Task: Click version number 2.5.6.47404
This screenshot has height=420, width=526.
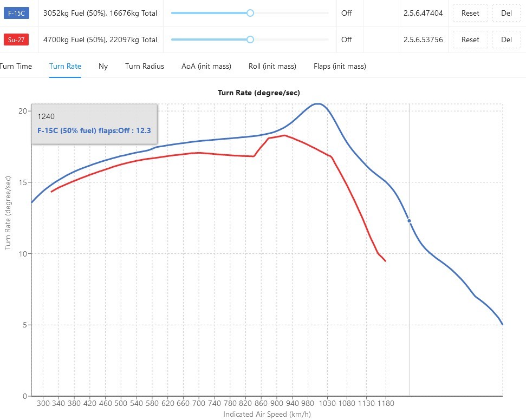Action: pyautogui.click(x=423, y=13)
